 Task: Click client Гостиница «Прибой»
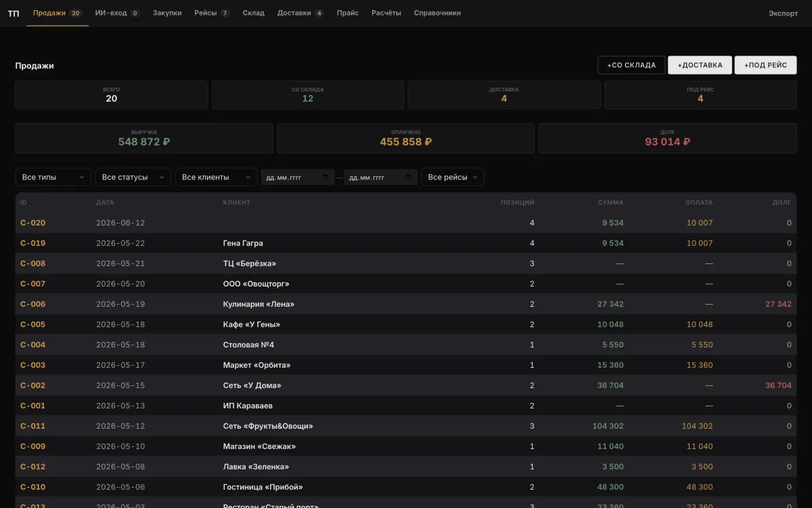point(263,487)
